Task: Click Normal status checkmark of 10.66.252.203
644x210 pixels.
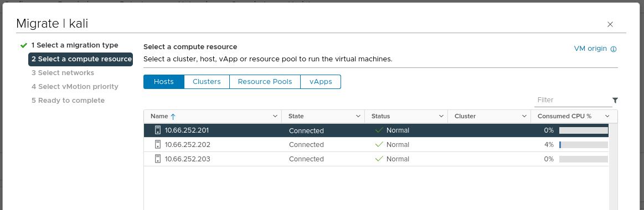Action: 379,159
